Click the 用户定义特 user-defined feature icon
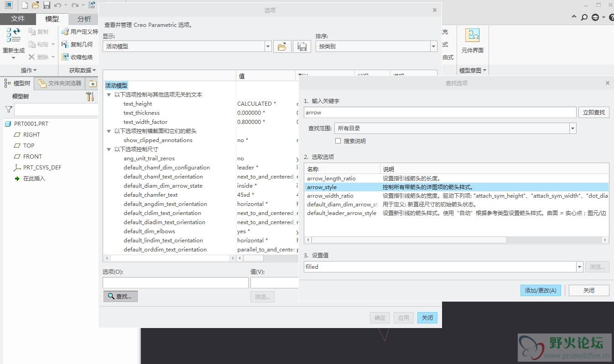614x364 pixels. 65,31
